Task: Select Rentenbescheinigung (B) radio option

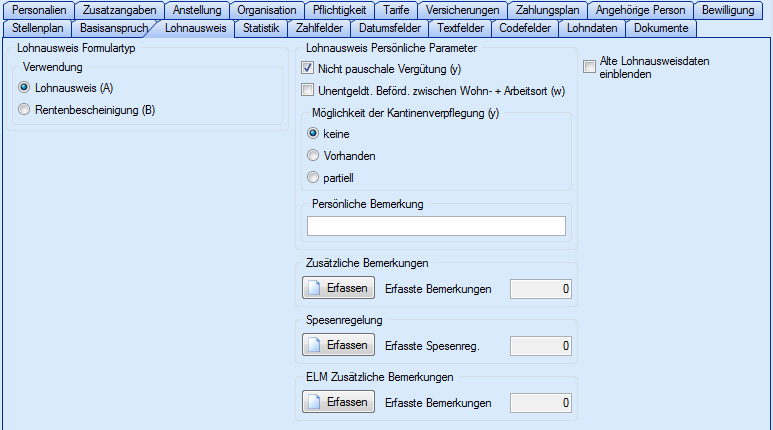Action: click(x=25, y=110)
